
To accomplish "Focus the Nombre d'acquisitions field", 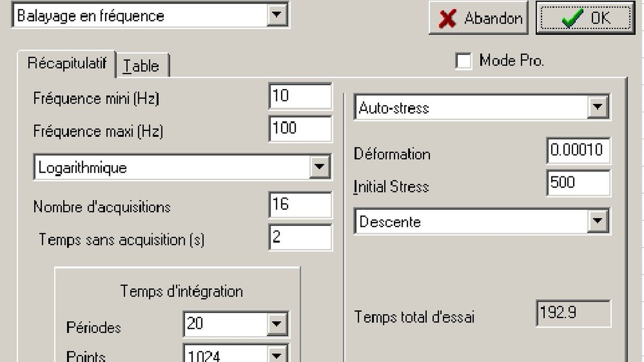I will tap(300, 205).
